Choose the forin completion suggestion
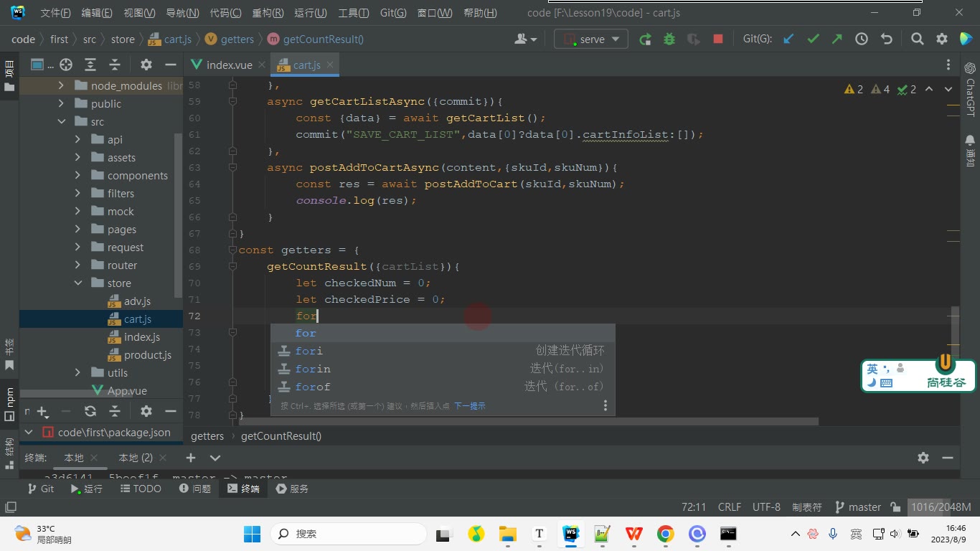Viewport: 980px width, 551px height. (x=443, y=369)
